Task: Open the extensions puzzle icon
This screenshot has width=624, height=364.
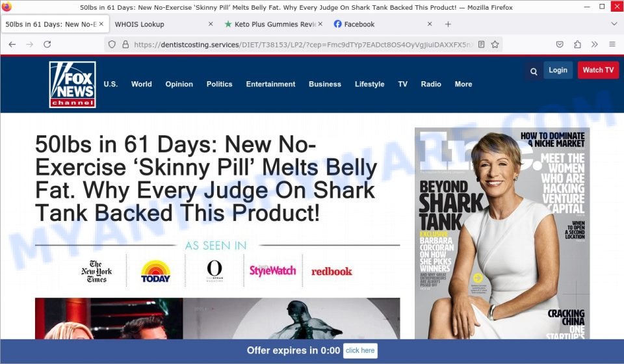Action: pos(577,45)
